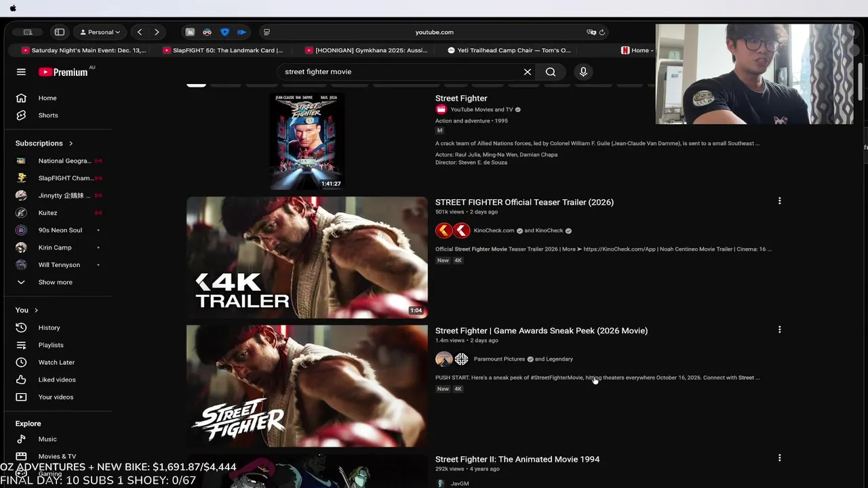The width and height of the screenshot is (868, 488).
Task: Open Will Tennyson subscription channel
Action: [58, 265]
